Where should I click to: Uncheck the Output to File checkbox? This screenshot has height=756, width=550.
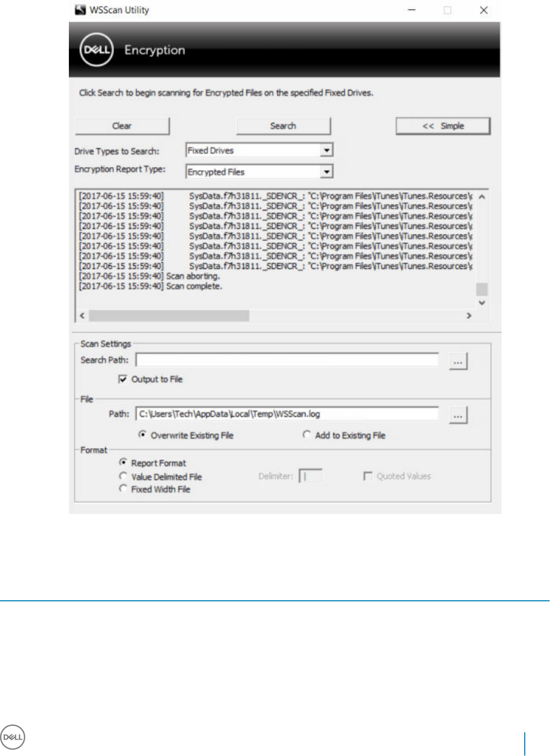click(123, 379)
